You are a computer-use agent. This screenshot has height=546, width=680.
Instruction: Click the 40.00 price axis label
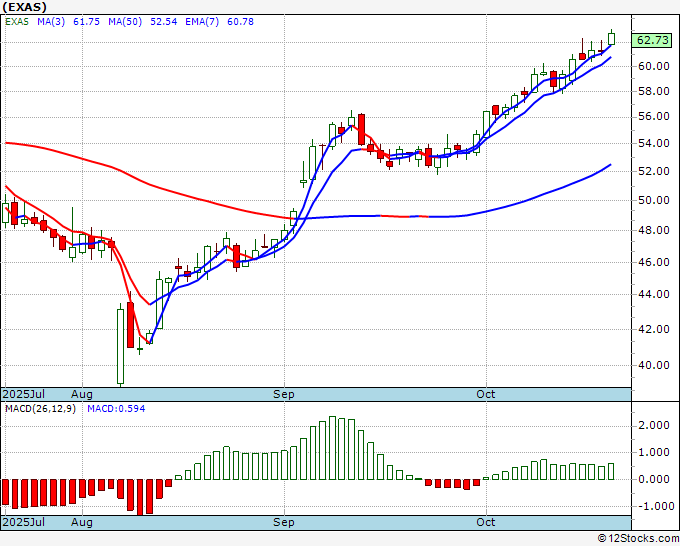654,365
